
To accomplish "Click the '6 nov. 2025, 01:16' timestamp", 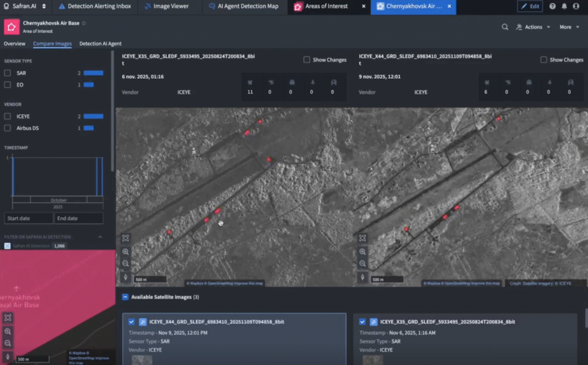I will click(143, 77).
